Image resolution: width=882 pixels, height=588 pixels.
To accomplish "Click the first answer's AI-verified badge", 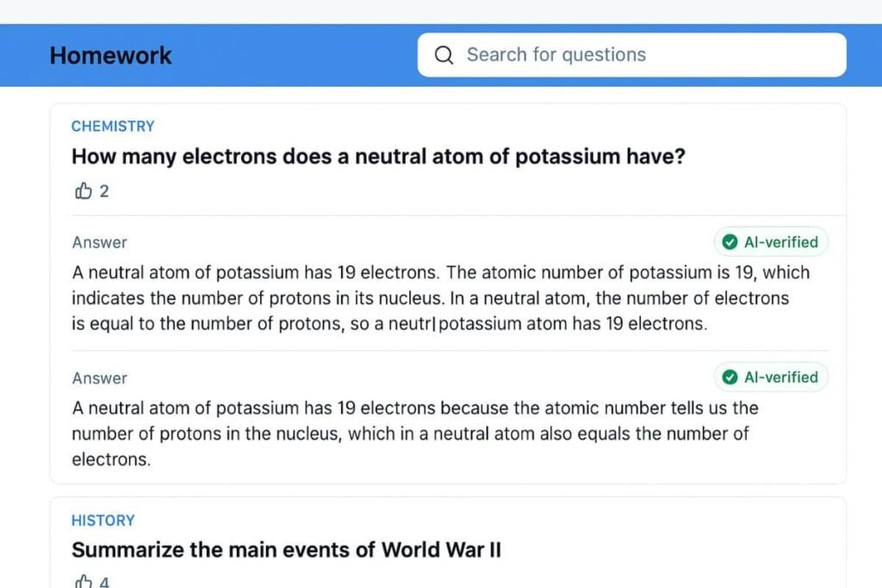I will click(x=771, y=242).
